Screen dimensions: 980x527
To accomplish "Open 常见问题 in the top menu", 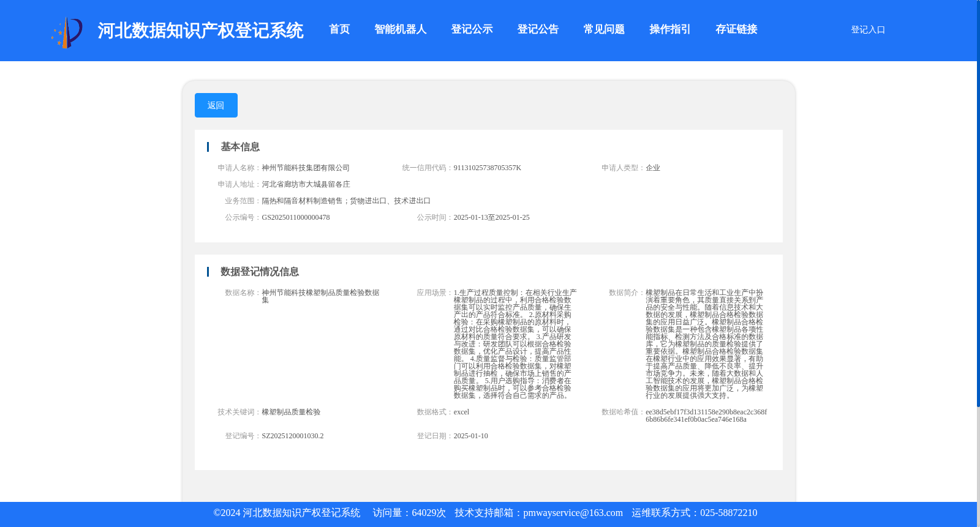I will click(x=604, y=29).
